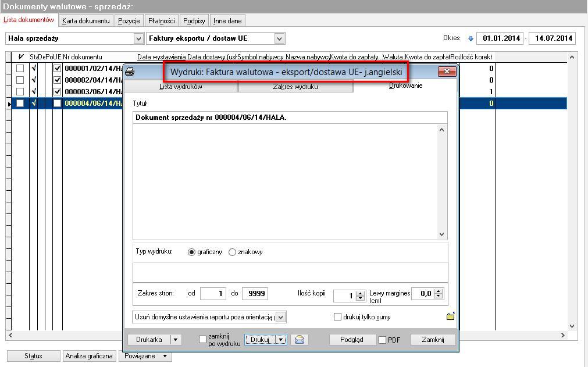Screen dimensions: 588x367
Task: Click the blue arrow icon beside Okres
Action: (471, 38)
